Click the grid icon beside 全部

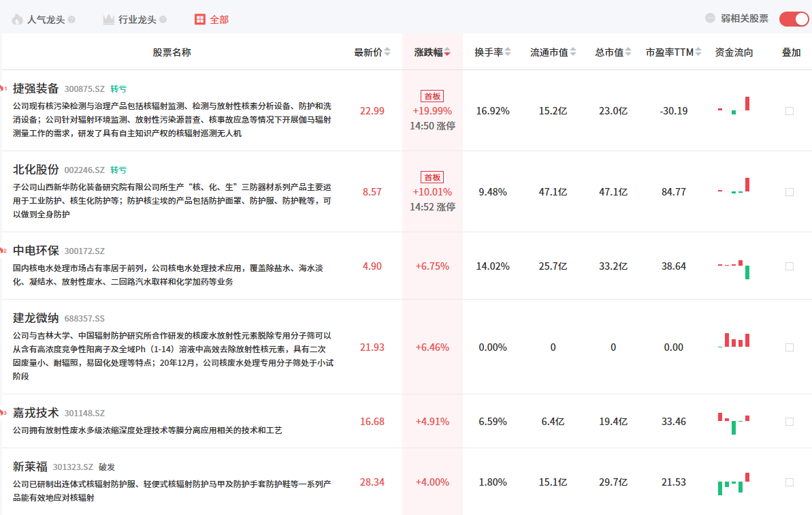tap(199, 19)
